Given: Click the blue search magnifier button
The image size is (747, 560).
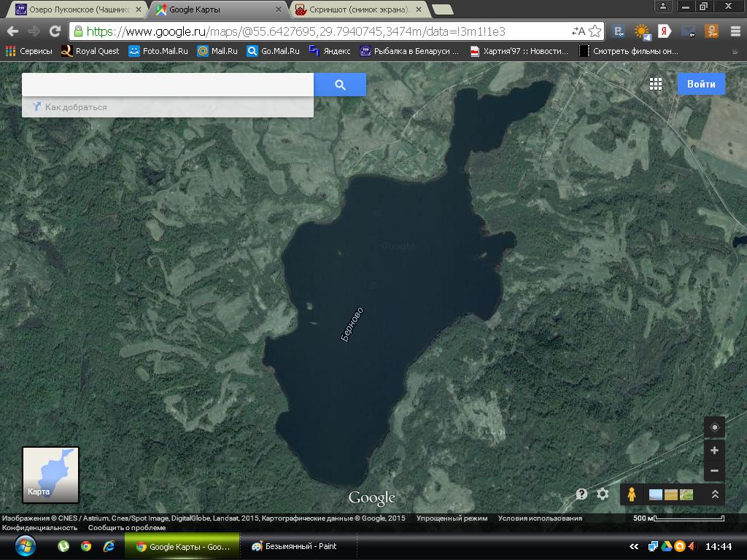Looking at the screenshot, I should [x=340, y=85].
